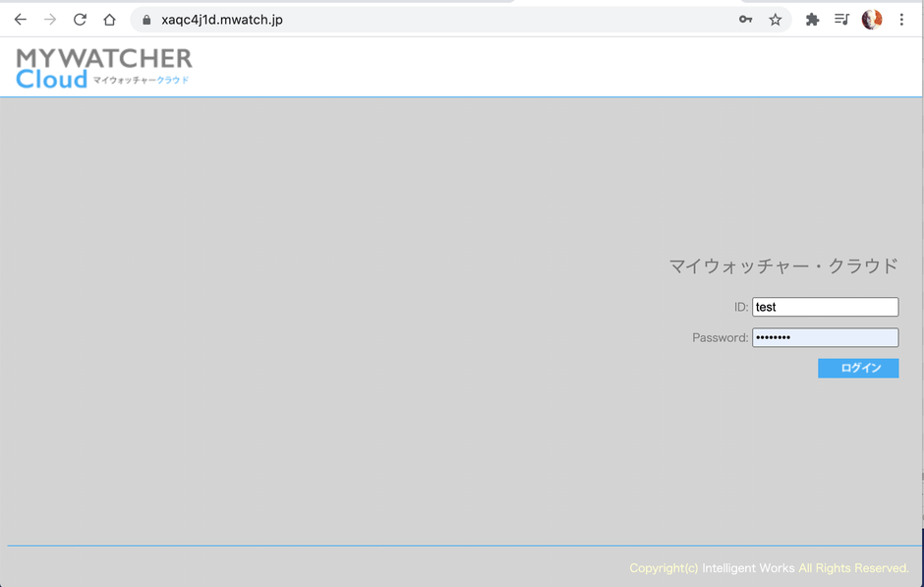924x587 pixels.
Task: Open the Extensions puzzle icon
Action: 812,20
